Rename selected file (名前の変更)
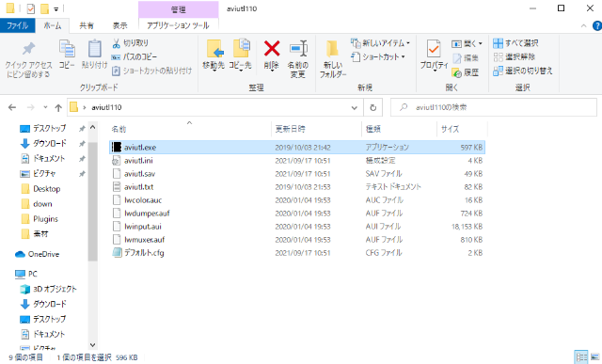602x364 pixels. tap(298, 58)
